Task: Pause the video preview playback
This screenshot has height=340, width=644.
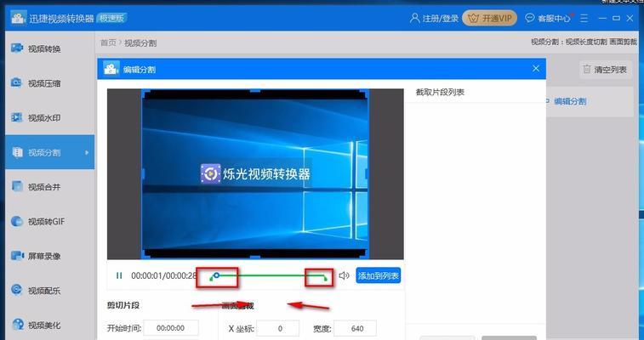Action: tap(119, 275)
